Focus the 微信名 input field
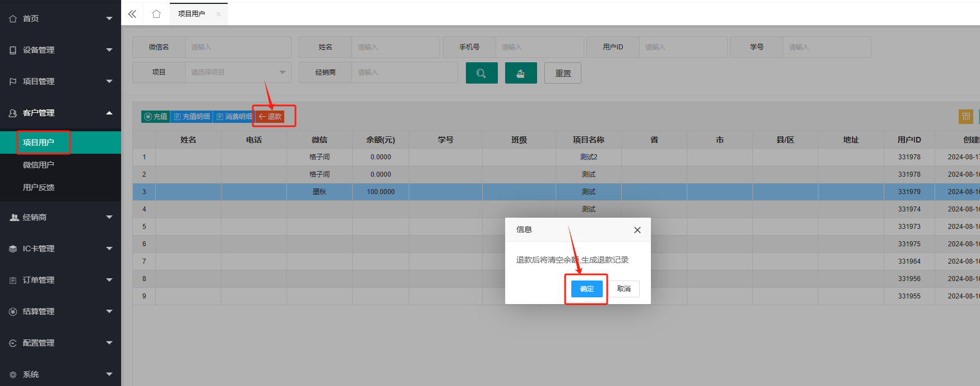 click(x=238, y=47)
